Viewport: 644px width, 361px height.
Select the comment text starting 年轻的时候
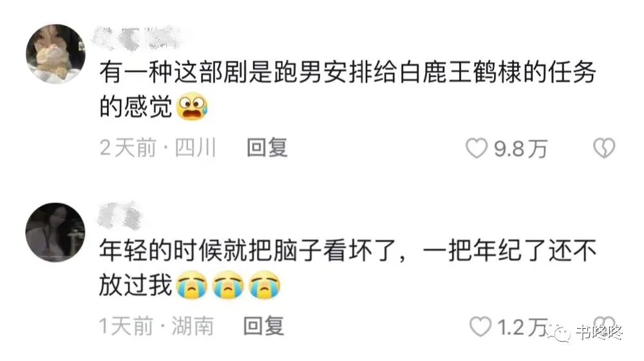pyautogui.click(x=348, y=268)
